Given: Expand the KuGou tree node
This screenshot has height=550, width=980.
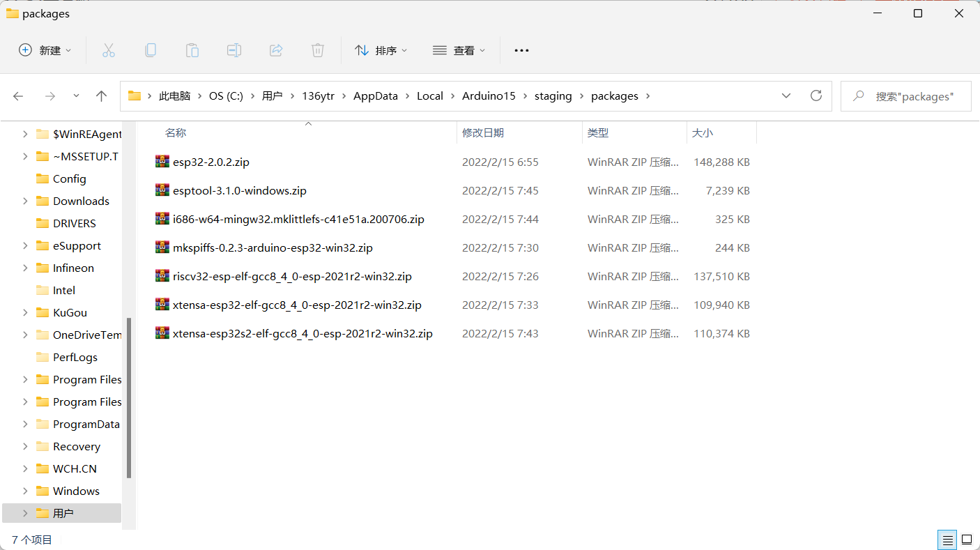Looking at the screenshot, I should [x=25, y=312].
